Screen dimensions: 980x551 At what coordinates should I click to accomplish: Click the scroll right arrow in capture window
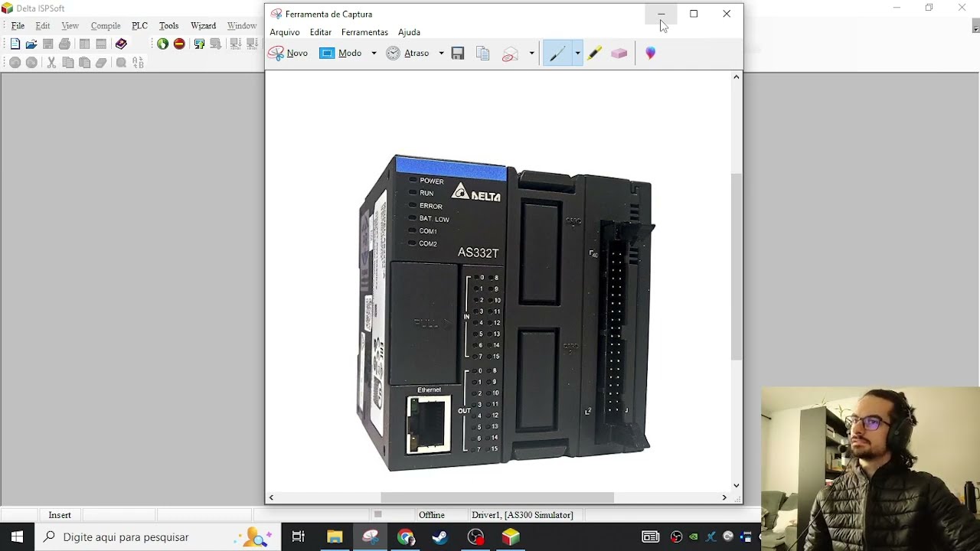tap(724, 497)
